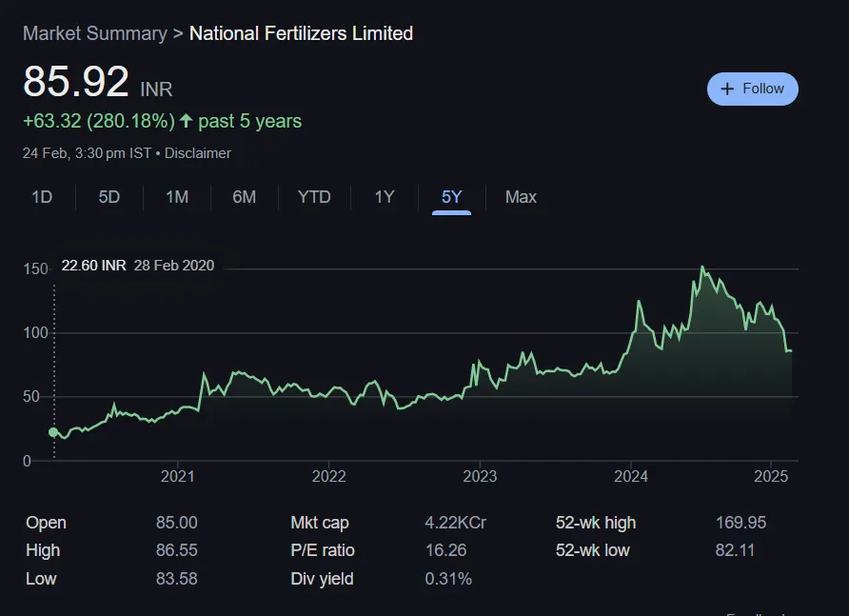Screen dimensions: 849x616
Task: Click the P/E ratio label
Action: click(323, 550)
